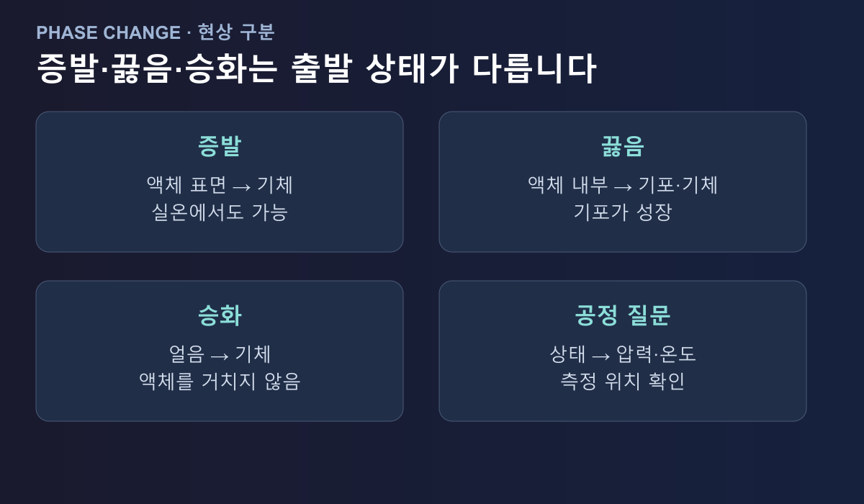Click the main title 증발·끓음·승화는 출발 상태가 다릅니다
864x504 pixels.
point(316,69)
